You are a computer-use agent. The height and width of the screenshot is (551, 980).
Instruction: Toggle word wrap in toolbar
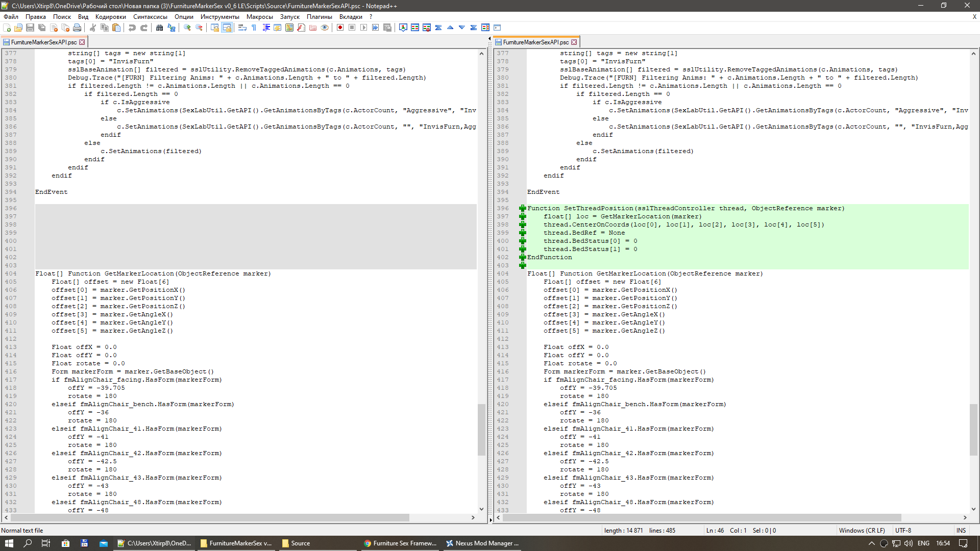tap(242, 28)
